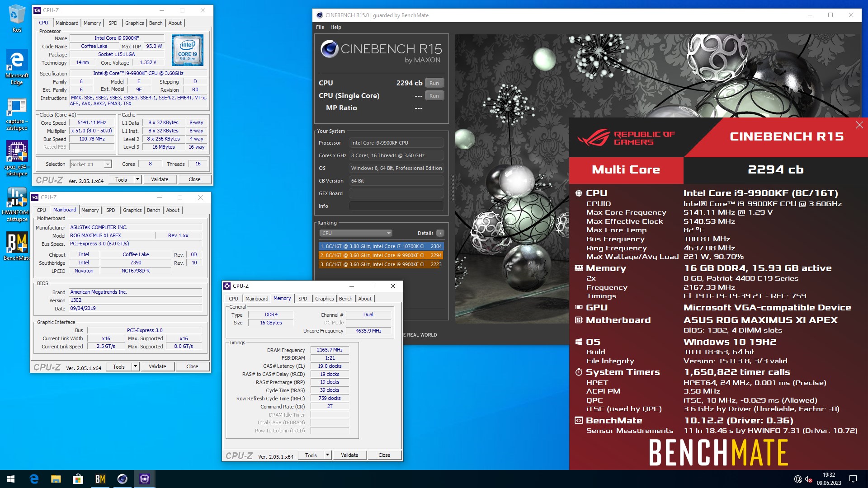Click Validate in the top CPU-Z window
Screen dimensions: 868x488
(160, 179)
